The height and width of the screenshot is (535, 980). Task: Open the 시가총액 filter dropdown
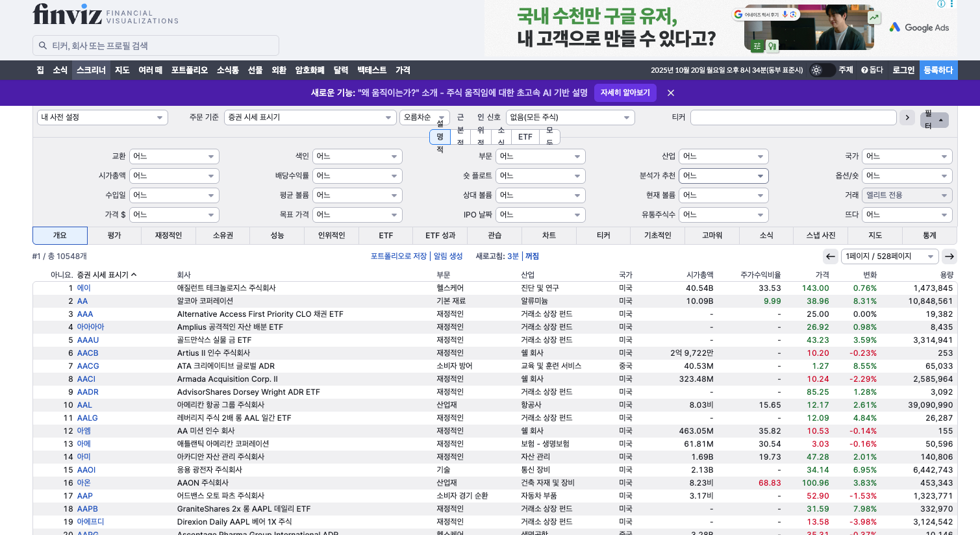(x=174, y=176)
